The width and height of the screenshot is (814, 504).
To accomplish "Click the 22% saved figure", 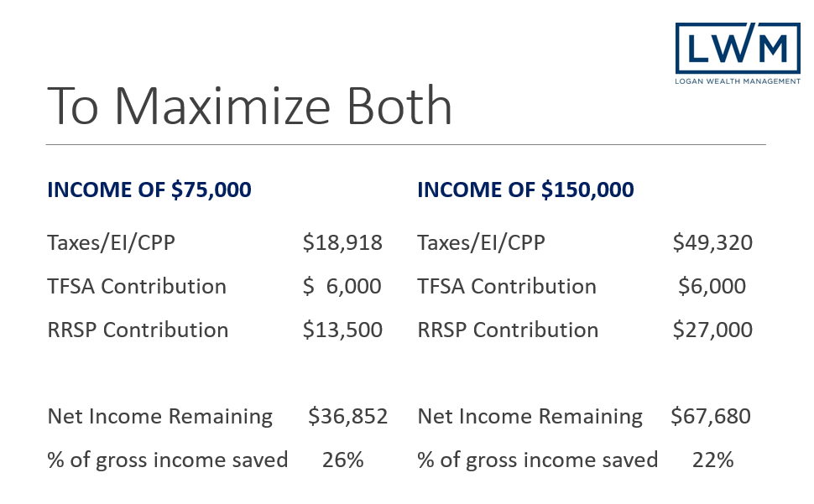I will [x=712, y=460].
